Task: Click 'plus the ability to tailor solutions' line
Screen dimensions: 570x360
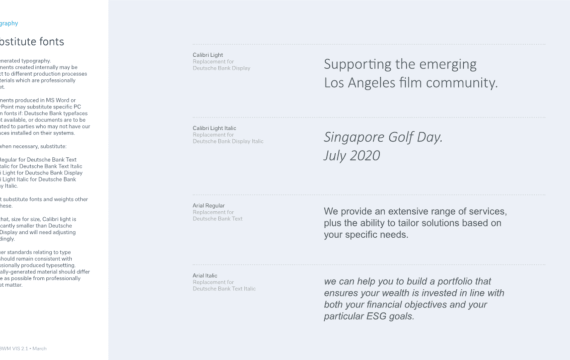Action: point(412,223)
